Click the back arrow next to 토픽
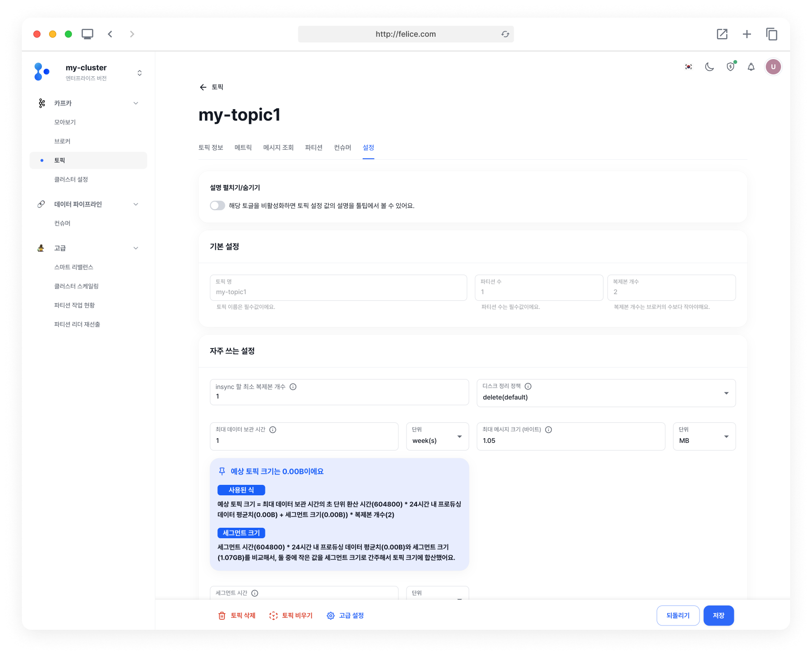The width and height of the screenshot is (812, 656). click(x=203, y=87)
